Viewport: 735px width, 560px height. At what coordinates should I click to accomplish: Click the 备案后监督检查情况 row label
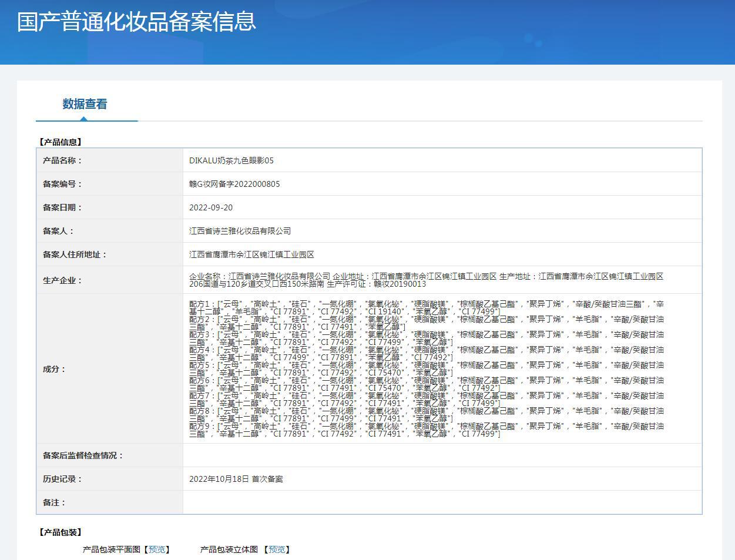(83, 455)
